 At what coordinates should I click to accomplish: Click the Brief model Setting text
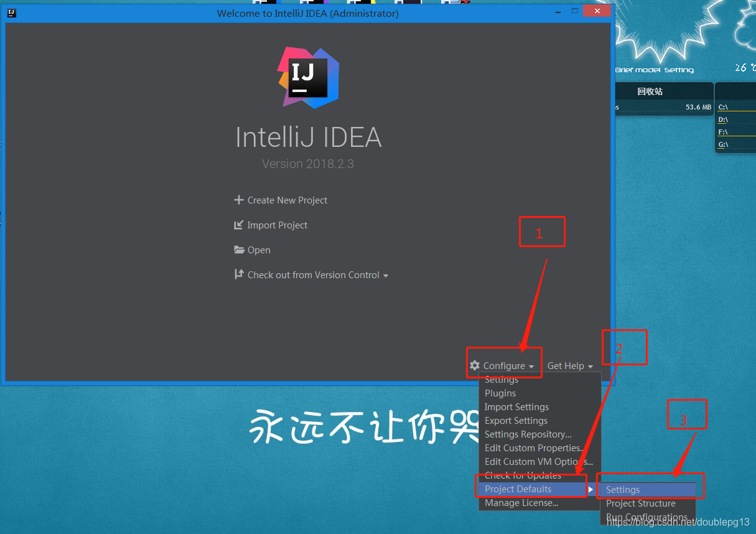(x=655, y=70)
